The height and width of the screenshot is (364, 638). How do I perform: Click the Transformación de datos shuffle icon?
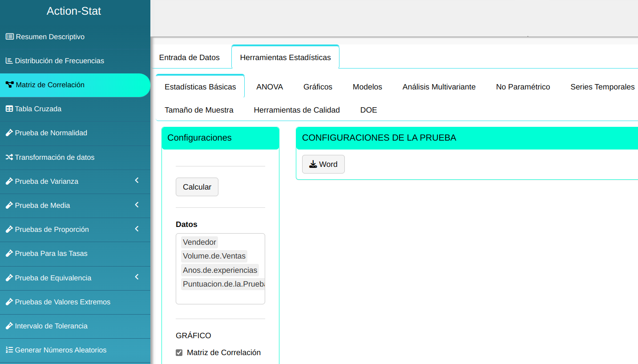(x=9, y=157)
